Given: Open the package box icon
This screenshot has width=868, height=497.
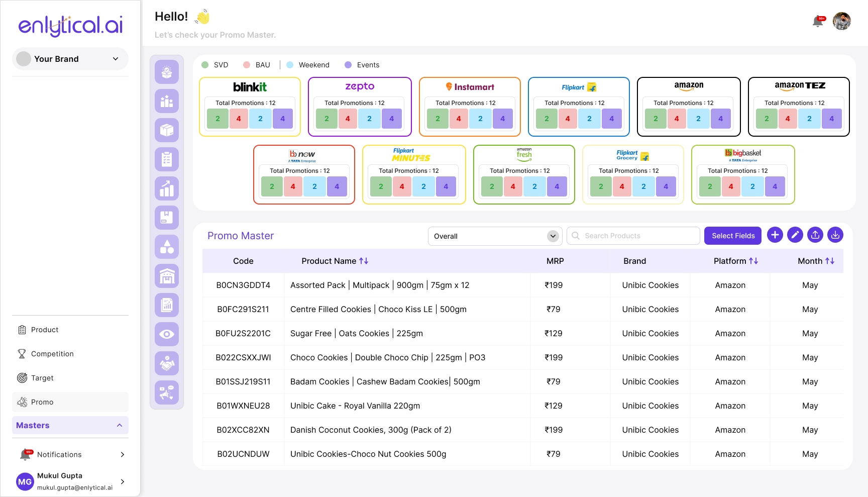Looking at the screenshot, I should [167, 130].
